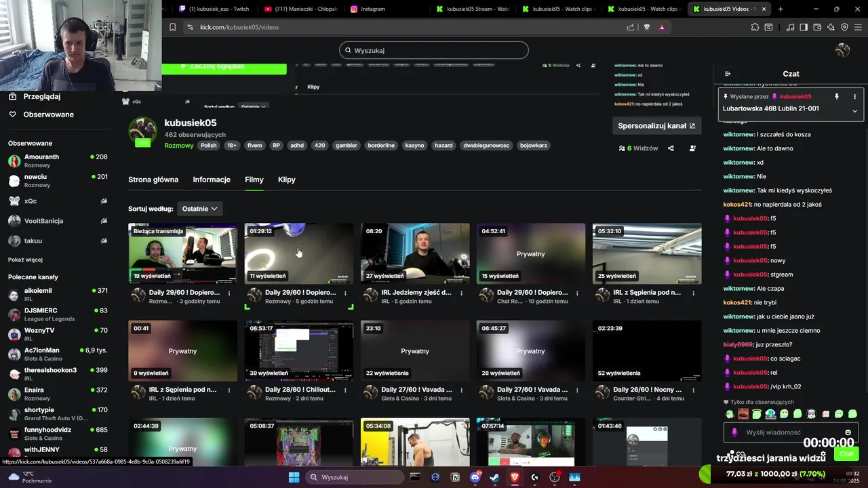
Task: Open pinned message options three-dot menu
Action: tap(854, 96)
